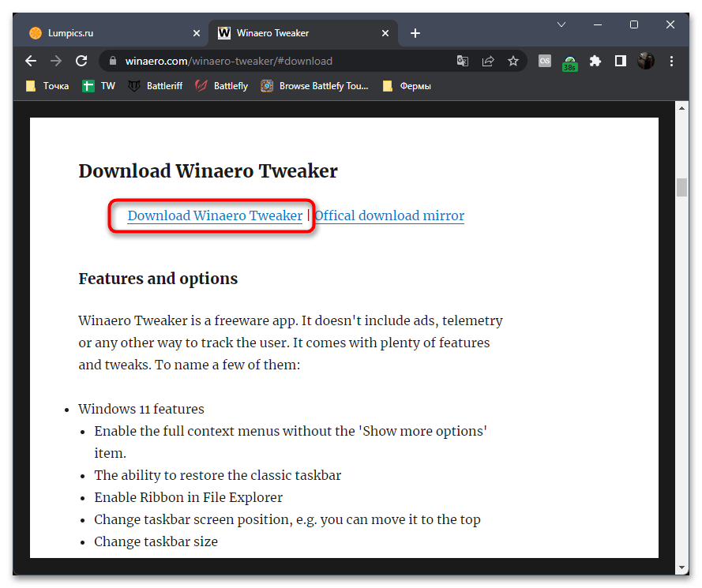
Task: Click the forward navigation arrow
Action: (56, 61)
